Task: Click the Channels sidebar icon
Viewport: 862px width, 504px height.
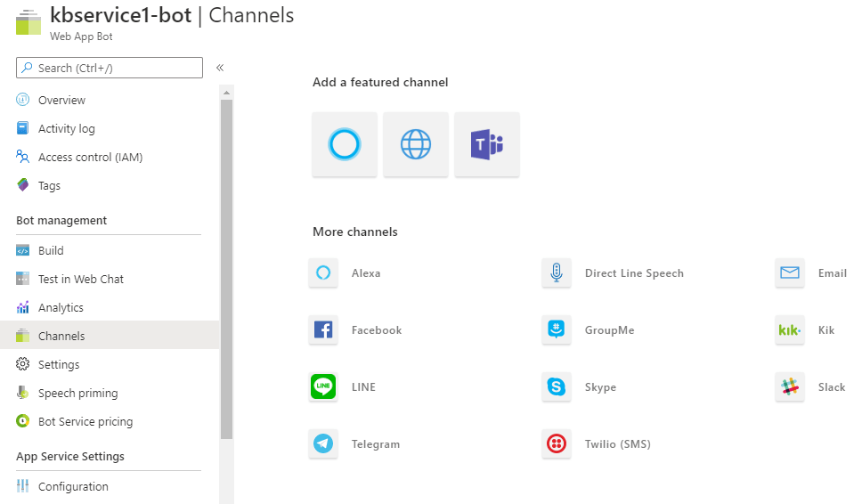Action: (22, 336)
